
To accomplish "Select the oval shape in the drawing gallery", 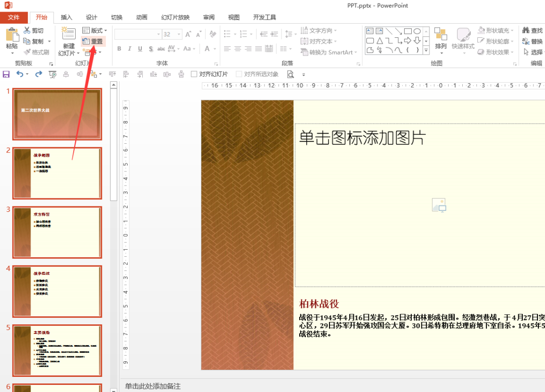I will 418,31.
